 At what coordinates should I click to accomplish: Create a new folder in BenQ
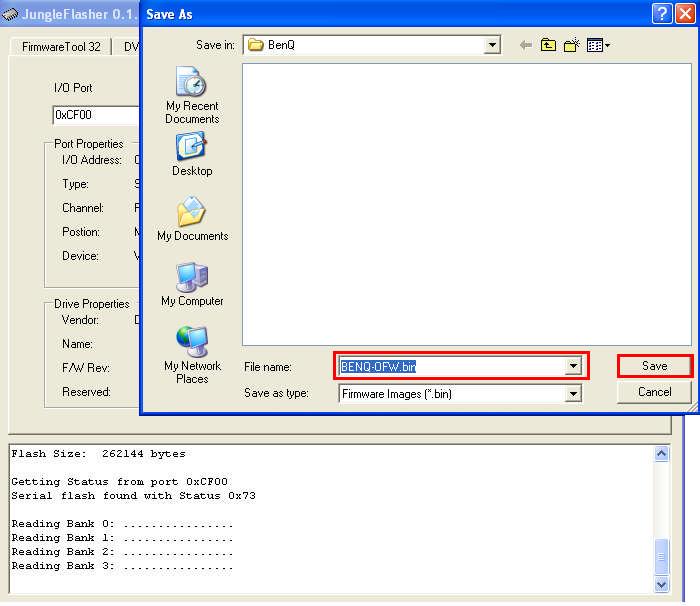(x=571, y=45)
